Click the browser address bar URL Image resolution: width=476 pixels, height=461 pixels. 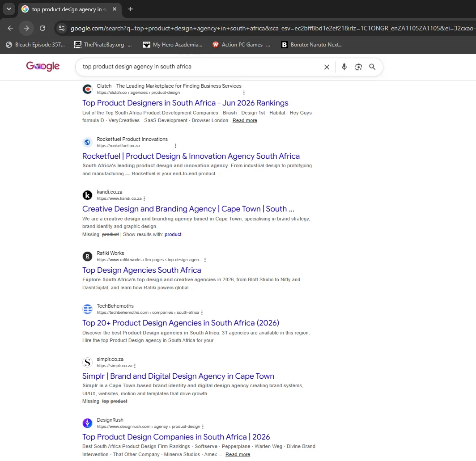[x=272, y=28]
